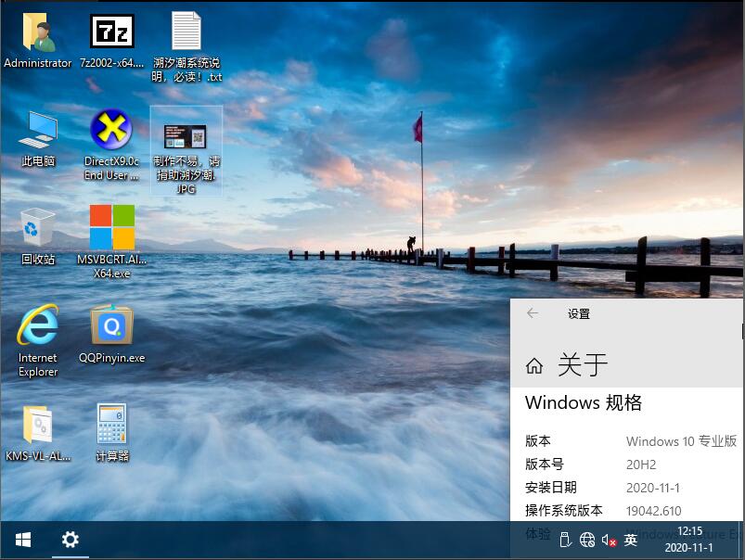
Task: Click the muted volume tray icon
Action: point(609,540)
